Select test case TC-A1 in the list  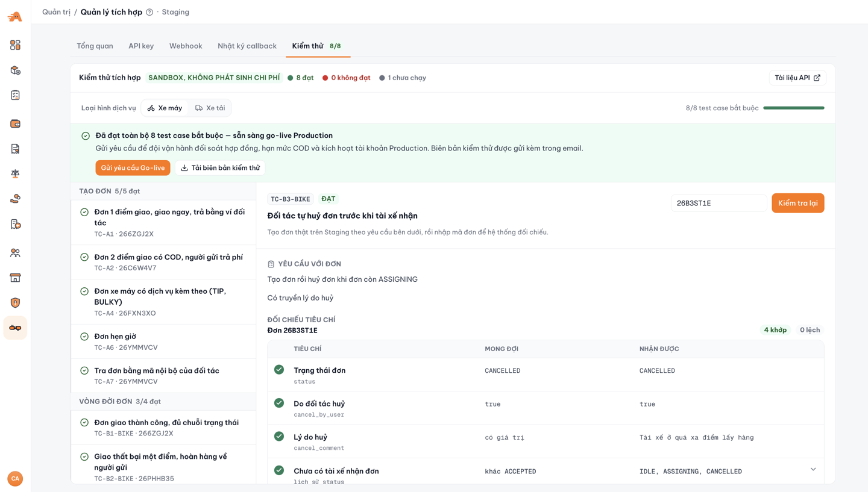163,223
